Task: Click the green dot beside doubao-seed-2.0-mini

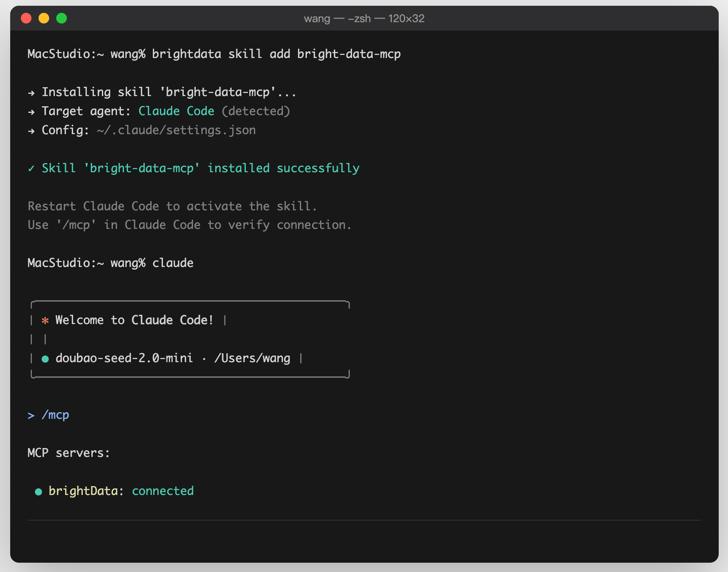Action: [x=45, y=359]
